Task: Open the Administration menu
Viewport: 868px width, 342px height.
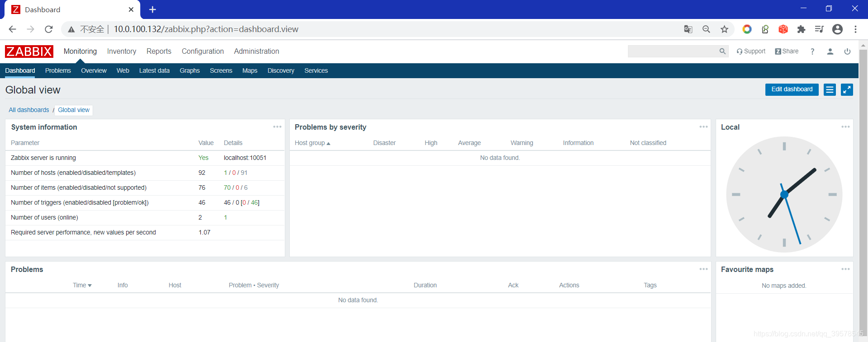Action: (x=256, y=52)
